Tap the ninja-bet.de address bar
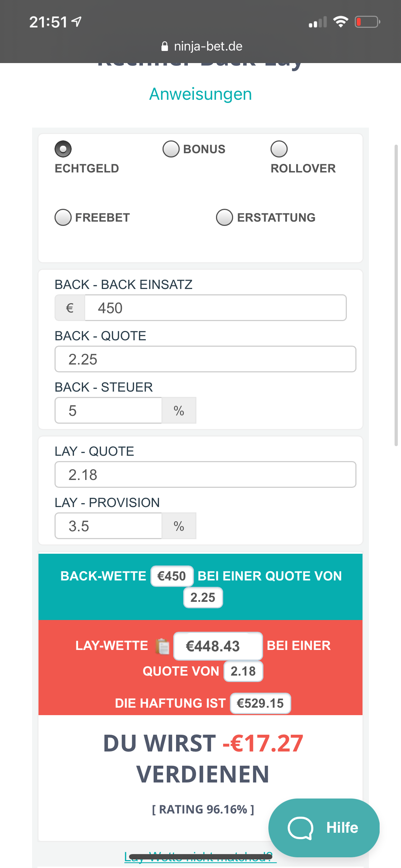Image resolution: width=401 pixels, height=868 pixels. point(202,46)
